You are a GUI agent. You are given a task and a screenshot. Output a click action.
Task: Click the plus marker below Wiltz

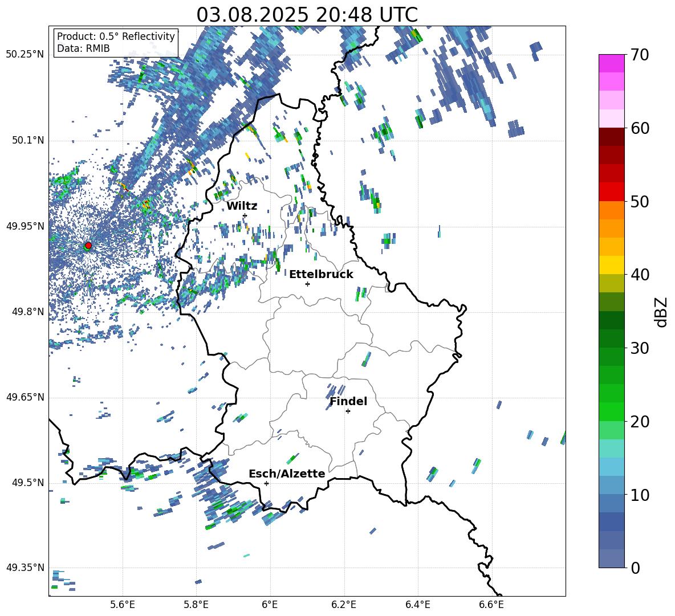(245, 215)
